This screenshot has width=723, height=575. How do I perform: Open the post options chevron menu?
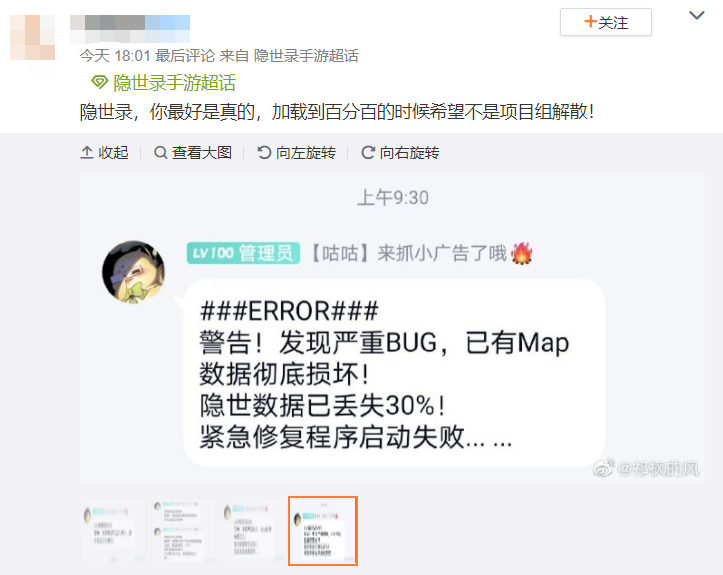(x=697, y=16)
